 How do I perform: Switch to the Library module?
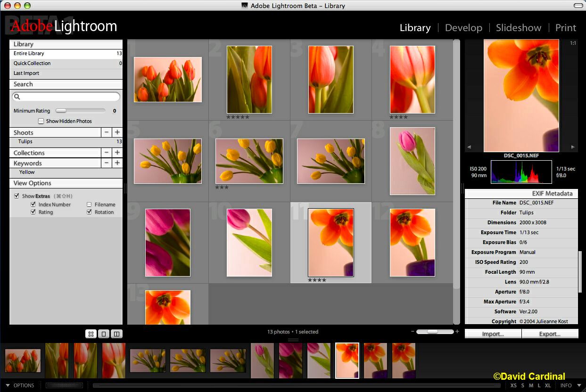pos(415,28)
